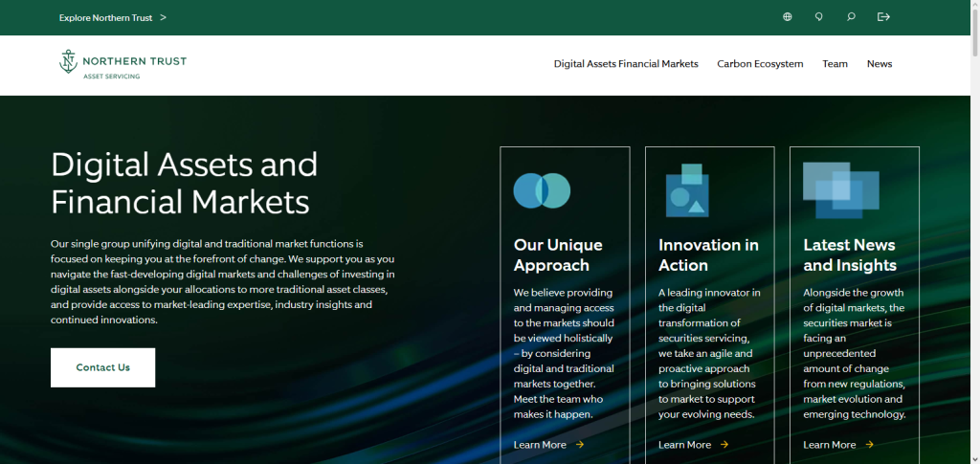Click the Contact Us button
The image size is (980, 464).
point(103,367)
